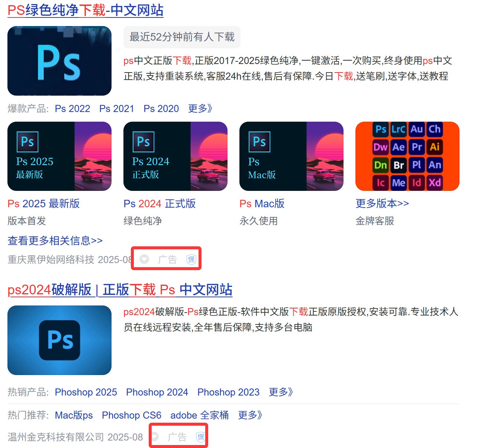Screen dimensions: 490x448
Task: Open the Adobe suite icon grid image
Action: coord(407,156)
